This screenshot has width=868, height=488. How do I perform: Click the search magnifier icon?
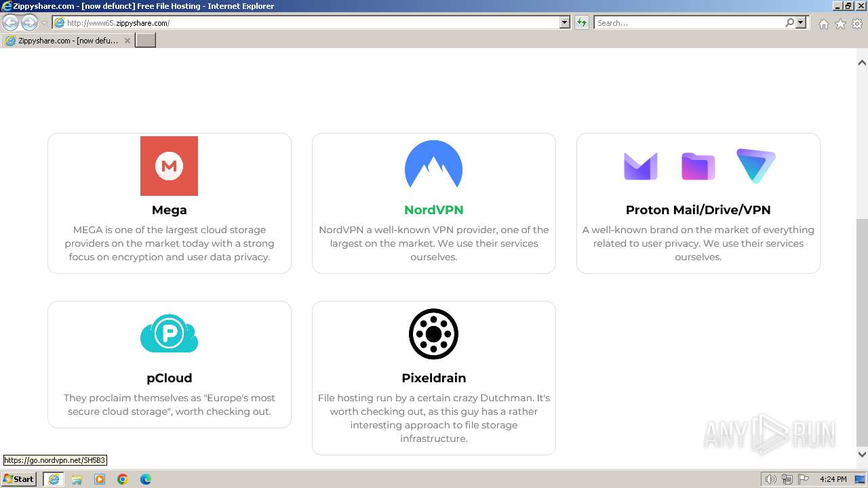pos(789,22)
